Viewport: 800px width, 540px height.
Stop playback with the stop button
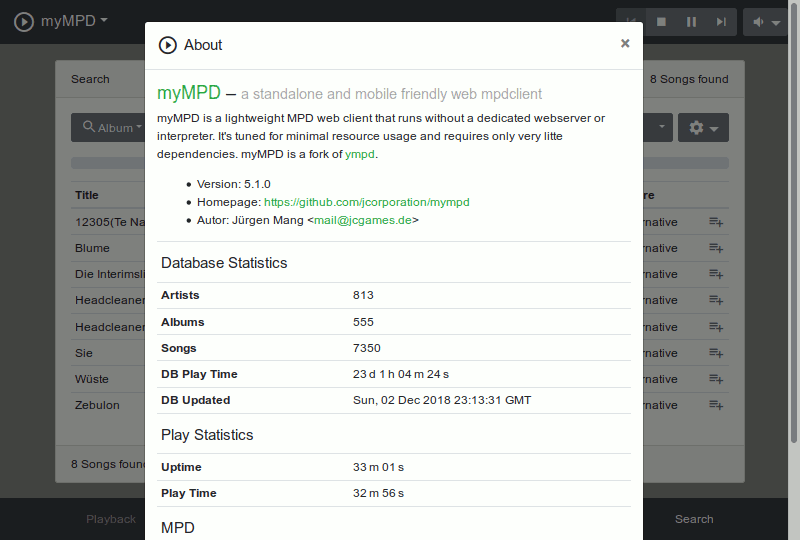point(661,21)
